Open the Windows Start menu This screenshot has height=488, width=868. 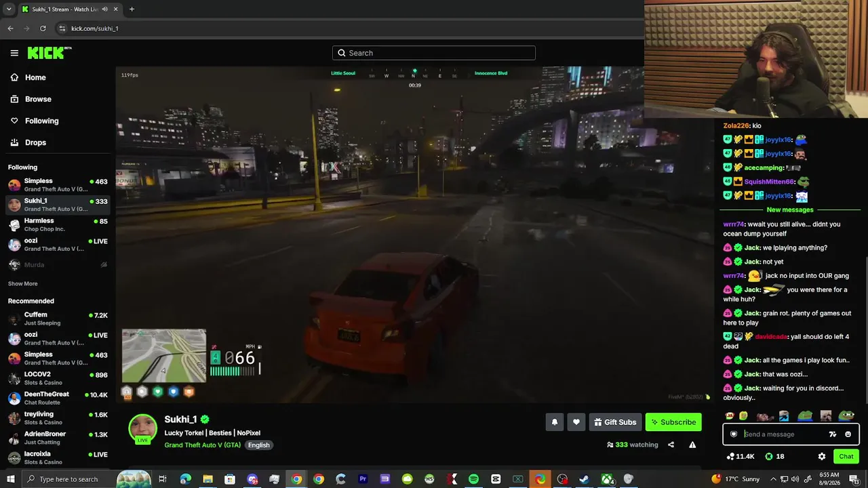click(x=10, y=479)
